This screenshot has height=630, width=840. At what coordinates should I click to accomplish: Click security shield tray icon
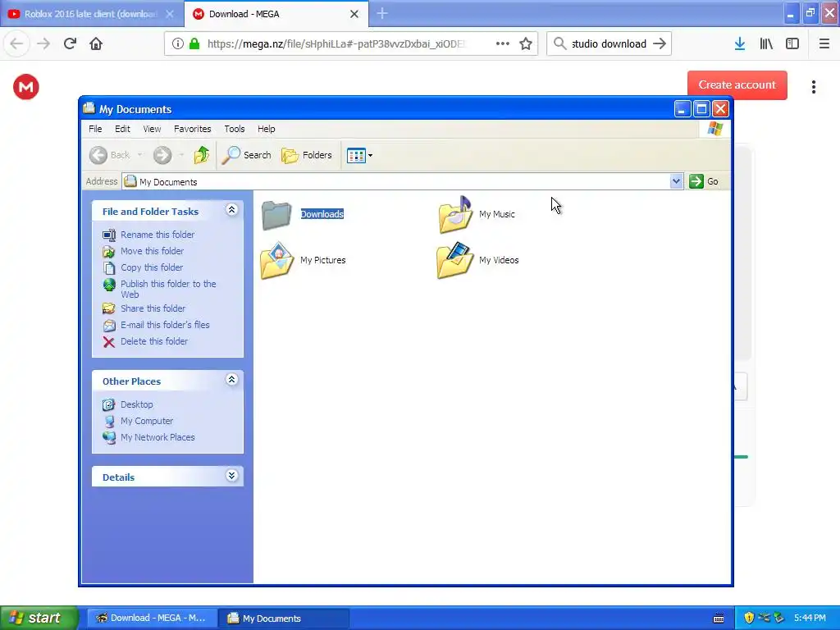(x=749, y=618)
